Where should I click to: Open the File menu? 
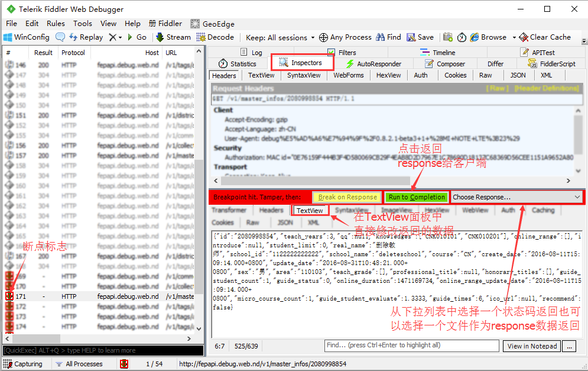[12, 23]
